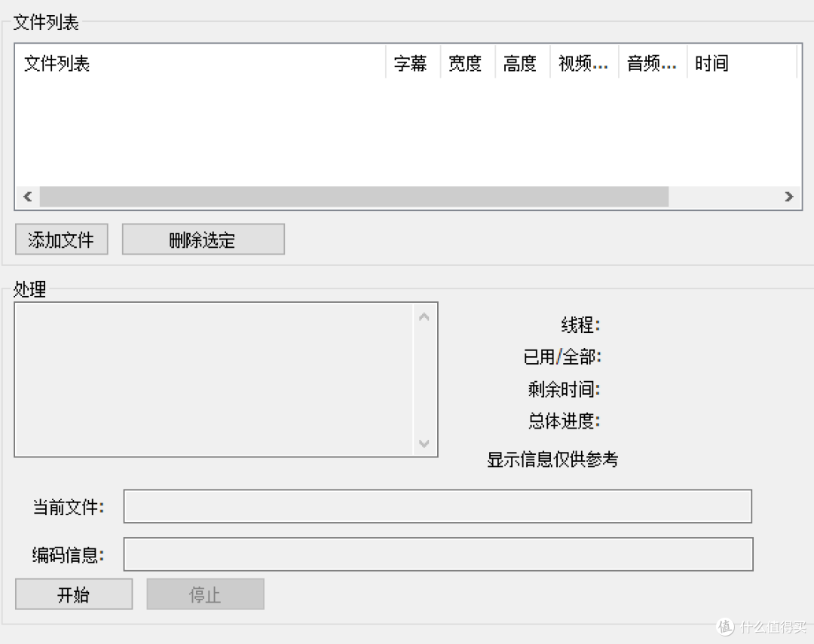Click the file list right scroll arrow
The width and height of the screenshot is (814, 644).
pos(789,197)
